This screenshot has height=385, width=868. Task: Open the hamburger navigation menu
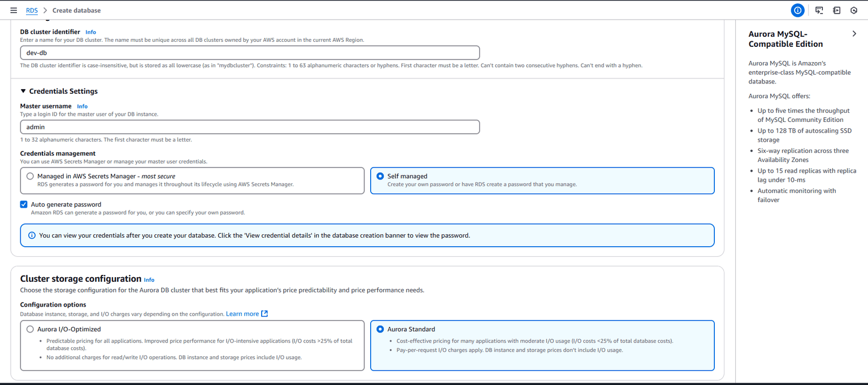click(x=14, y=10)
